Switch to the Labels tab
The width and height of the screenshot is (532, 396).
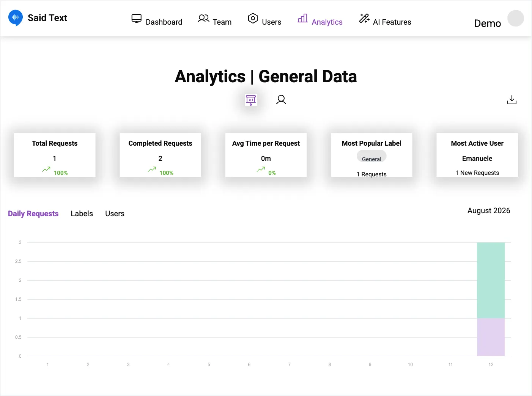[x=82, y=214]
